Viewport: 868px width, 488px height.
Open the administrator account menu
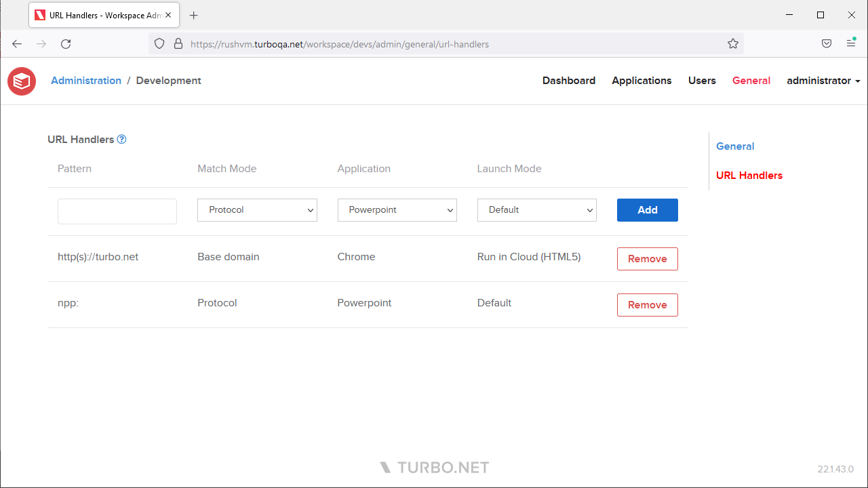(x=823, y=81)
